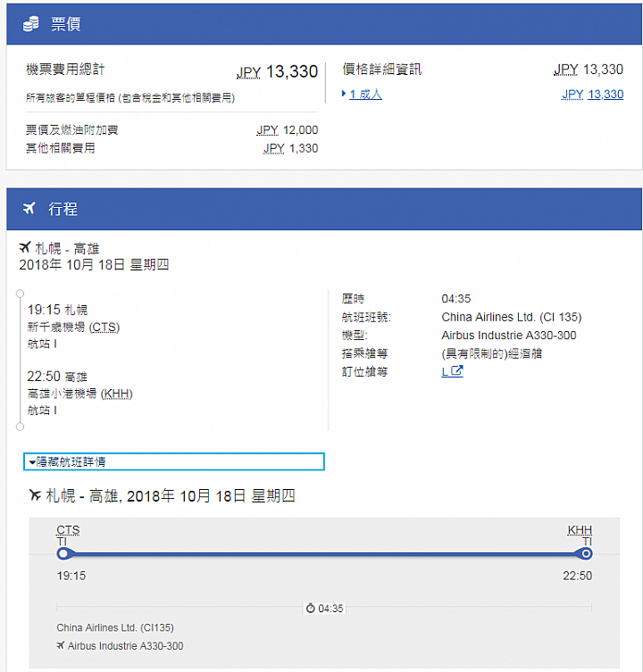This screenshot has width=643, height=672.
Task: Click the China Airlines Ltd. (CI 135) flight number
Action: (x=512, y=317)
